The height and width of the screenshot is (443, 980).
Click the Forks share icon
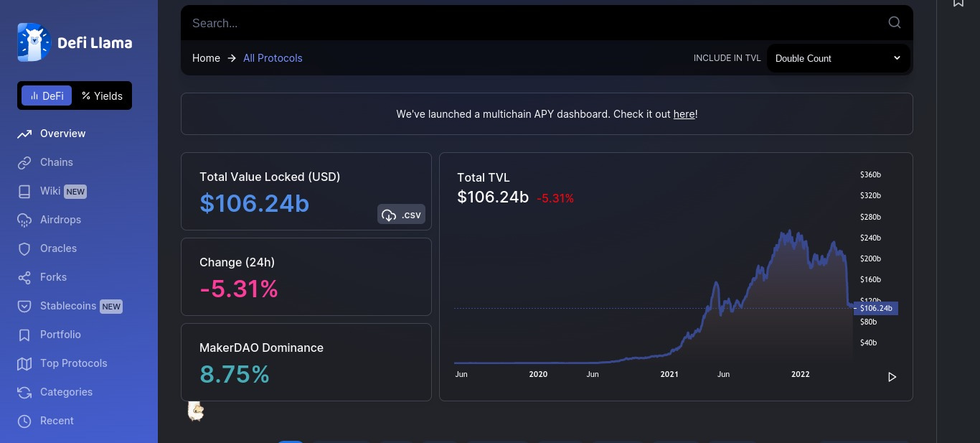click(x=24, y=277)
